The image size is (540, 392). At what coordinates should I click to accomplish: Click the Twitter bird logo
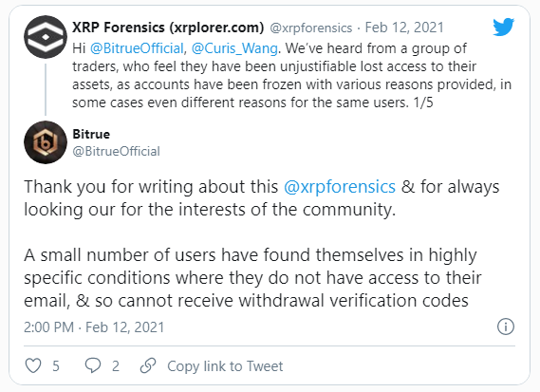[x=503, y=27]
